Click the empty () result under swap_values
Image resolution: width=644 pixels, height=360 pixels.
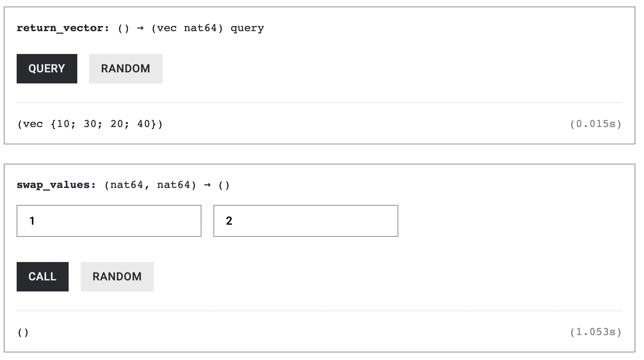tap(23, 332)
